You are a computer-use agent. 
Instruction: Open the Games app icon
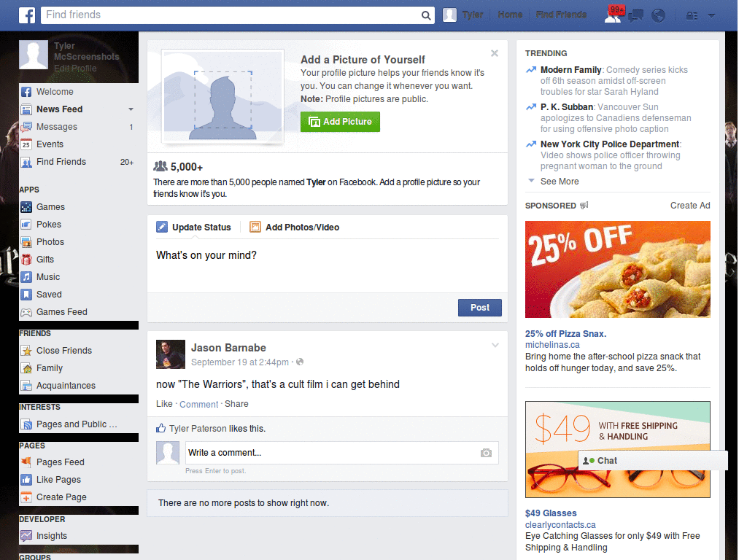26,207
